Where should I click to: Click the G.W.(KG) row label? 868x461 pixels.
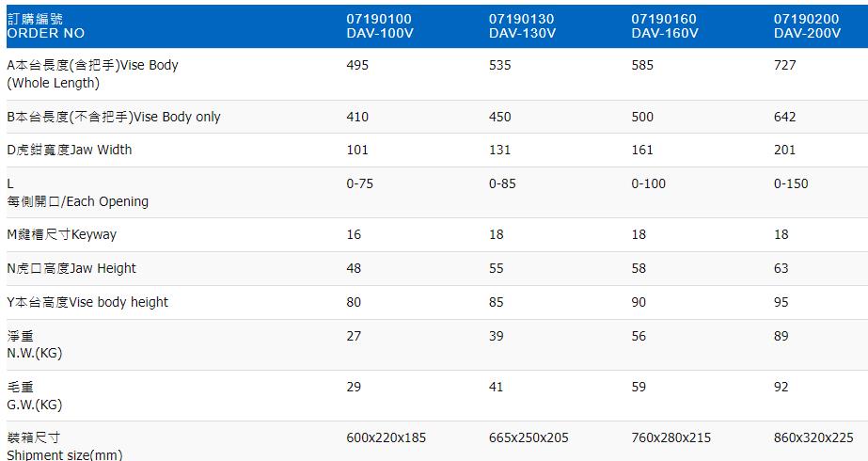click(34, 396)
